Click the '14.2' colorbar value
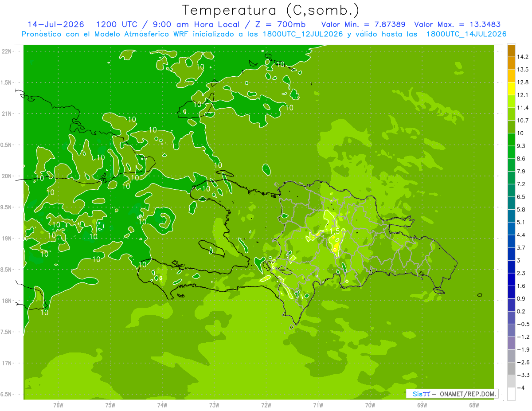 (x=522, y=57)
